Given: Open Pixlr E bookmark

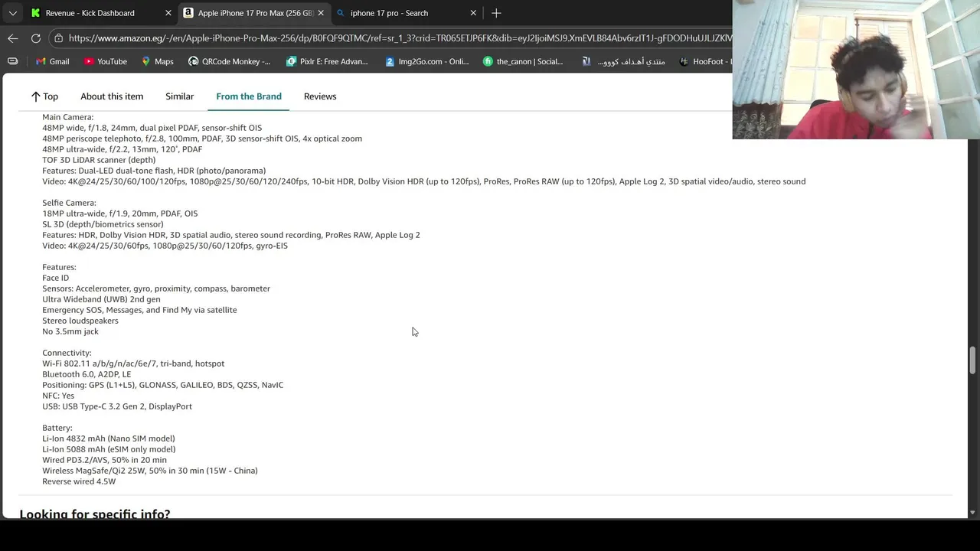Looking at the screenshot, I should [x=326, y=61].
